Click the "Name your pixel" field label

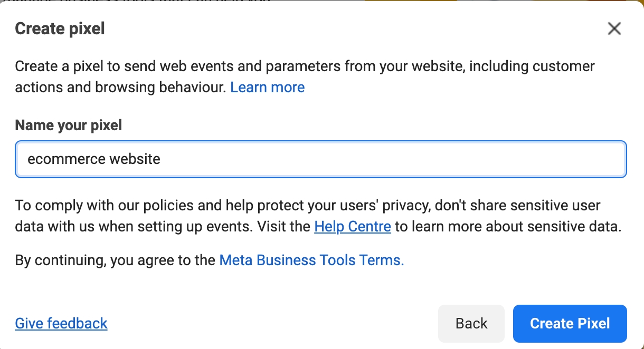point(68,125)
